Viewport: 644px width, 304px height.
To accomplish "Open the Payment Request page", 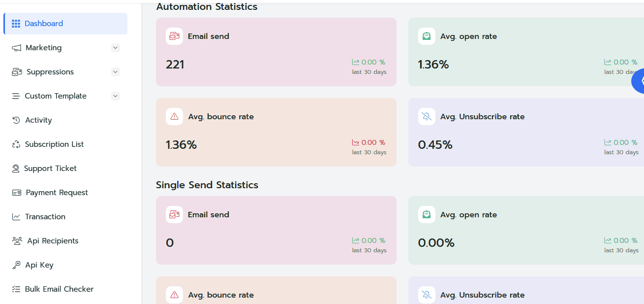I will pyautogui.click(x=57, y=193).
